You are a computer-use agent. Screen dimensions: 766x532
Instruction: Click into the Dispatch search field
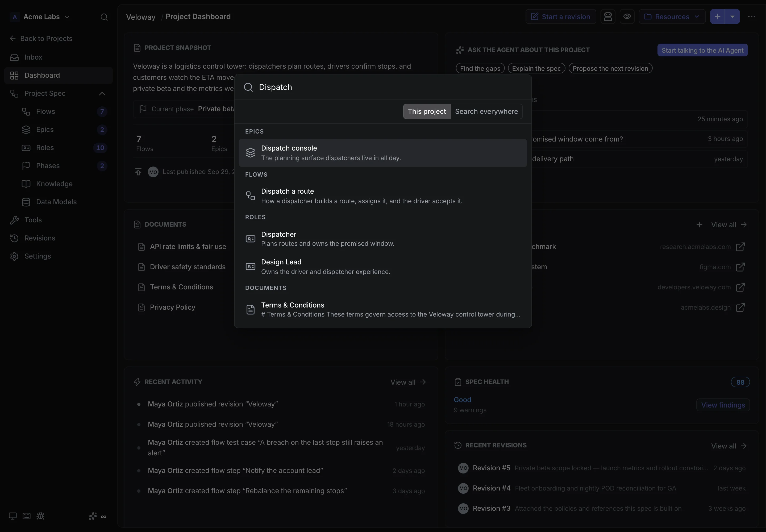pyautogui.click(x=383, y=87)
